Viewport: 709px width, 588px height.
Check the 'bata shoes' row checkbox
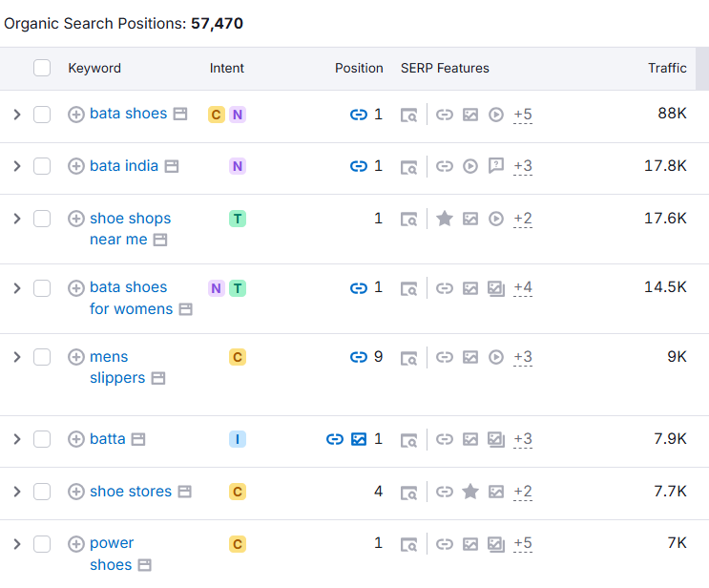pos(42,115)
